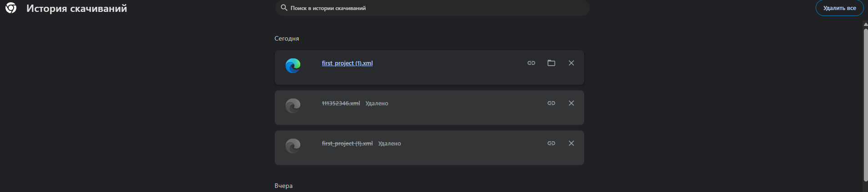This screenshot has width=868, height=192.
Task: Click the magnifier icon in the search bar
Action: click(284, 8)
